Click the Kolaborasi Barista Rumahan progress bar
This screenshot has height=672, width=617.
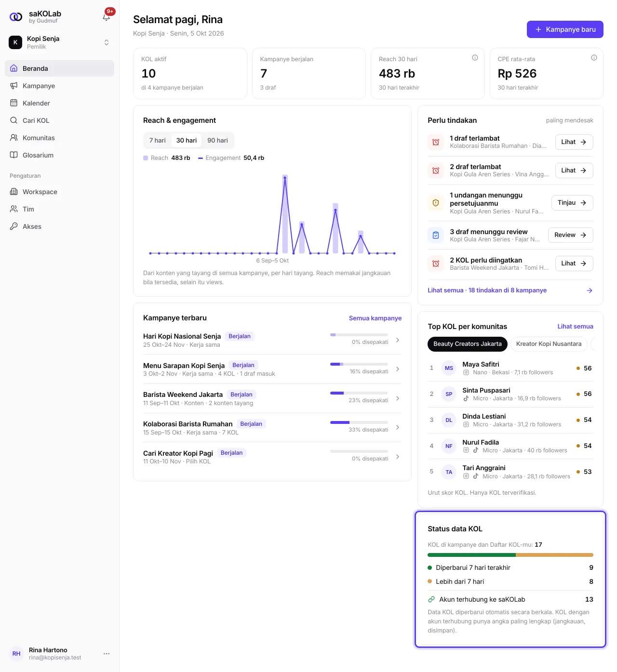[x=359, y=422]
